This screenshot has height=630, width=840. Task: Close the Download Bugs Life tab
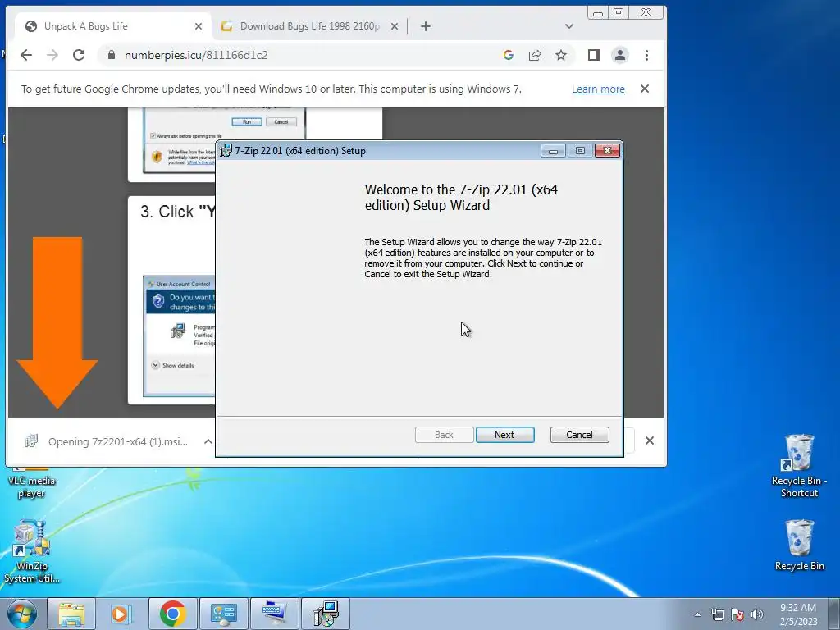click(395, 25)
